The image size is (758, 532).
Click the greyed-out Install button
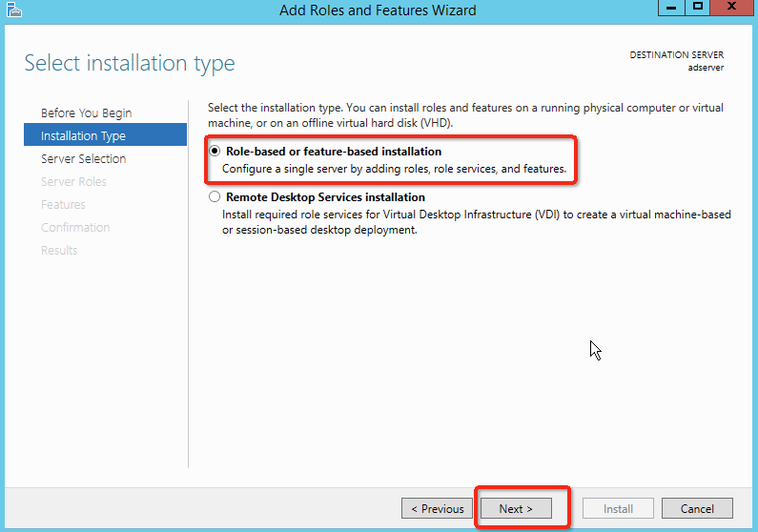tap(618, 509)
